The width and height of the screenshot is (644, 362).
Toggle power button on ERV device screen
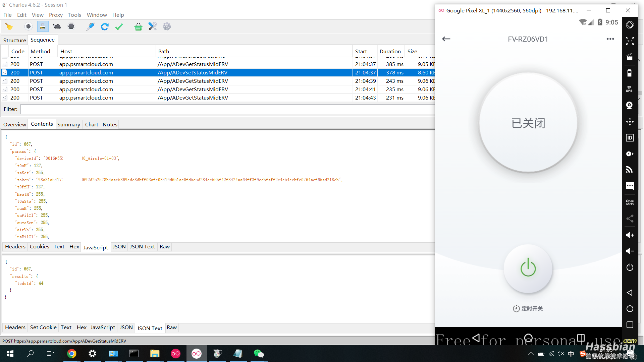coord(528,267)
